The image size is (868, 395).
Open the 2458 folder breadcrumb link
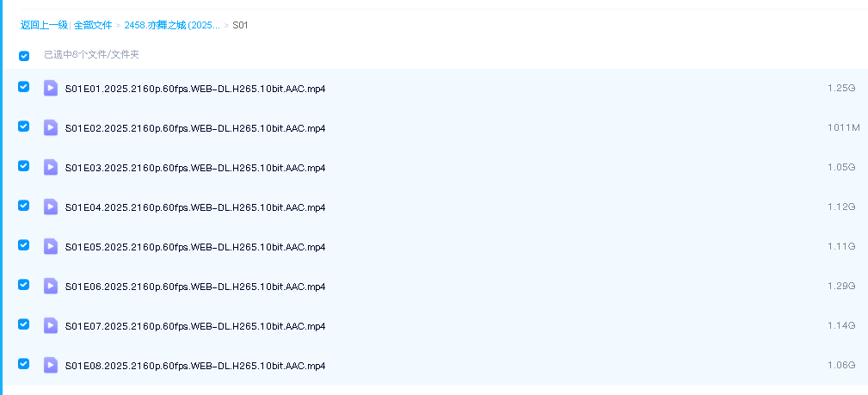pos(171,25)
